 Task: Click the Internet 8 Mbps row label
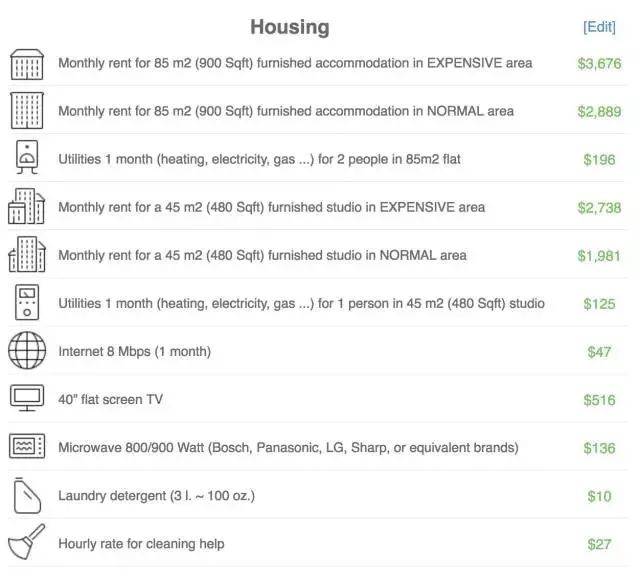click(135, 351)
